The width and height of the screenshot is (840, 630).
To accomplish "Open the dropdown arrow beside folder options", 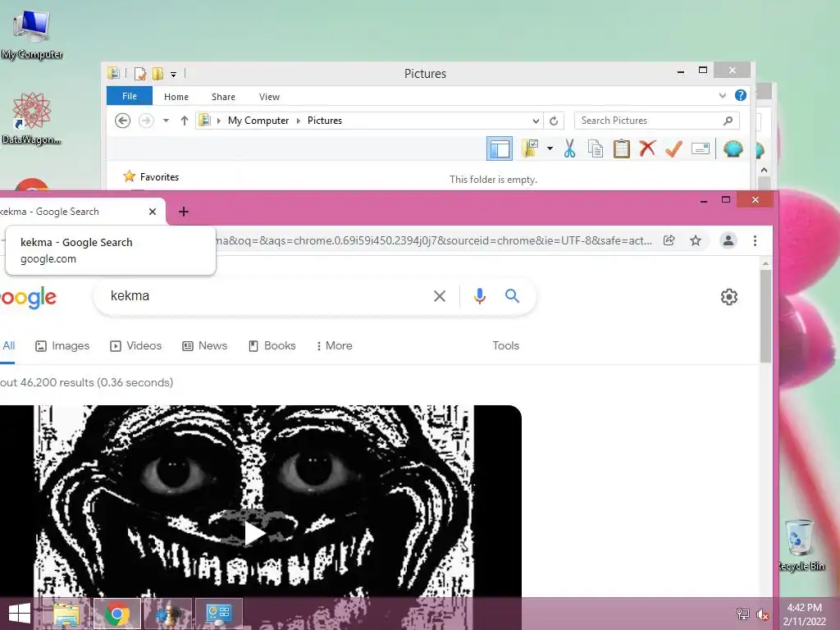I will (x=550, y=148).
